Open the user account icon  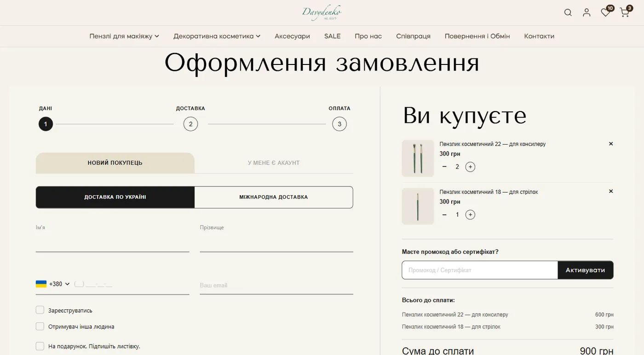586,13
